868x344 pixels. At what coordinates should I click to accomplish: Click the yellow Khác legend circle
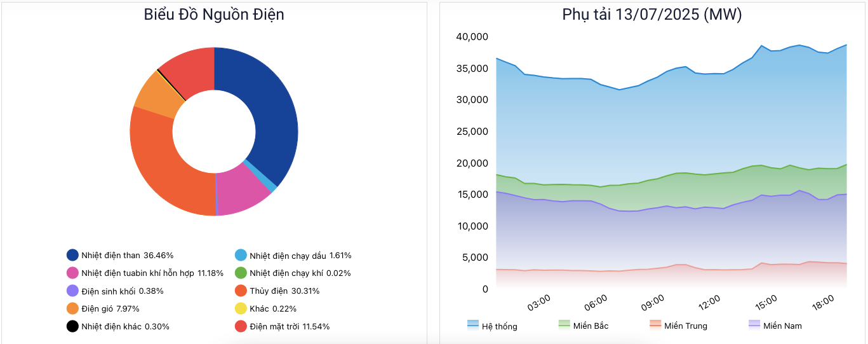(x=241, y=308)
